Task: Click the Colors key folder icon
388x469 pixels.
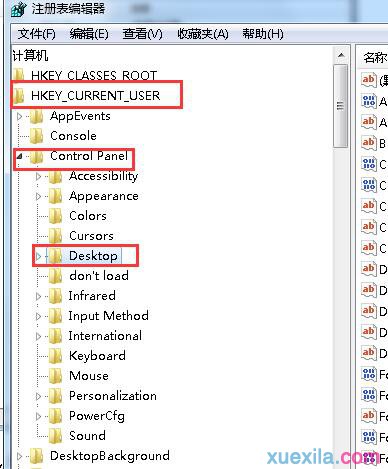Action: (x=56, y=216)
